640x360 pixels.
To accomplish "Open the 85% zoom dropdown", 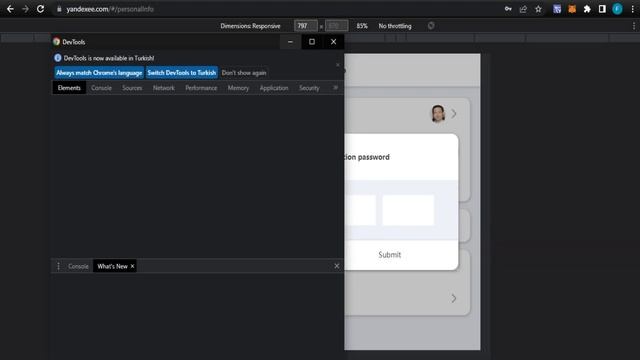I will 362,26.
